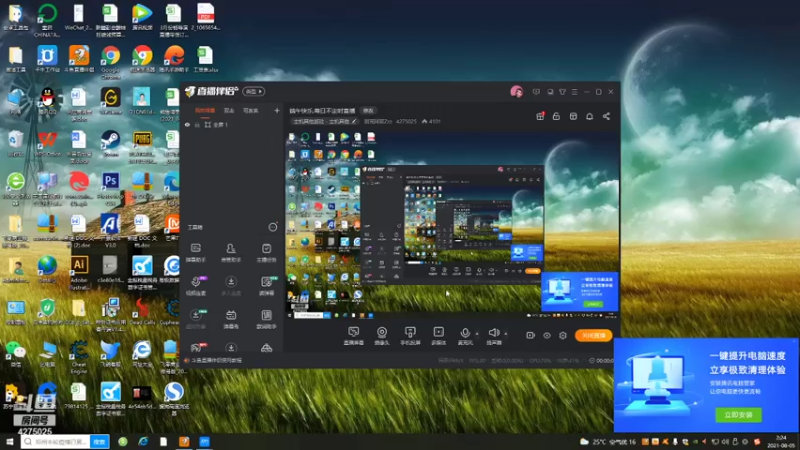Open 弹幕鸡 TV tool
This screenshot has width=800, height=450.
(x=231, y=319)
